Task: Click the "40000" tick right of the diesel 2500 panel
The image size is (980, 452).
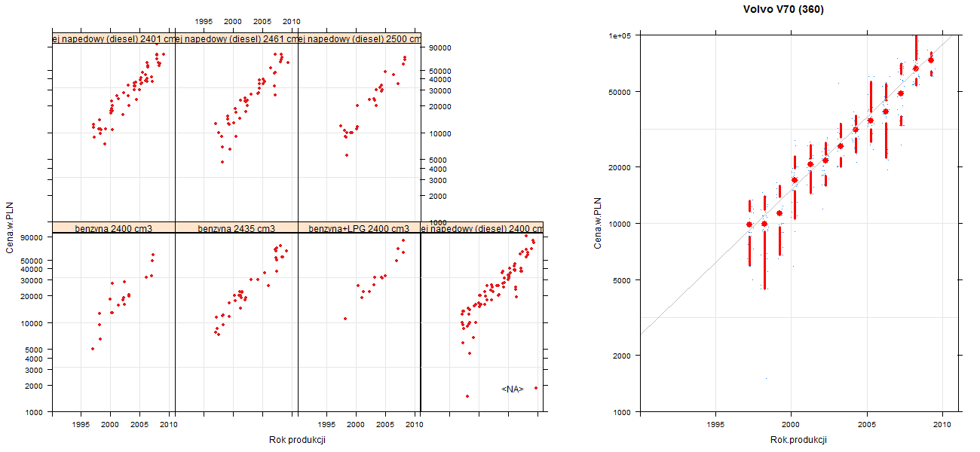Action: (440, 79)
